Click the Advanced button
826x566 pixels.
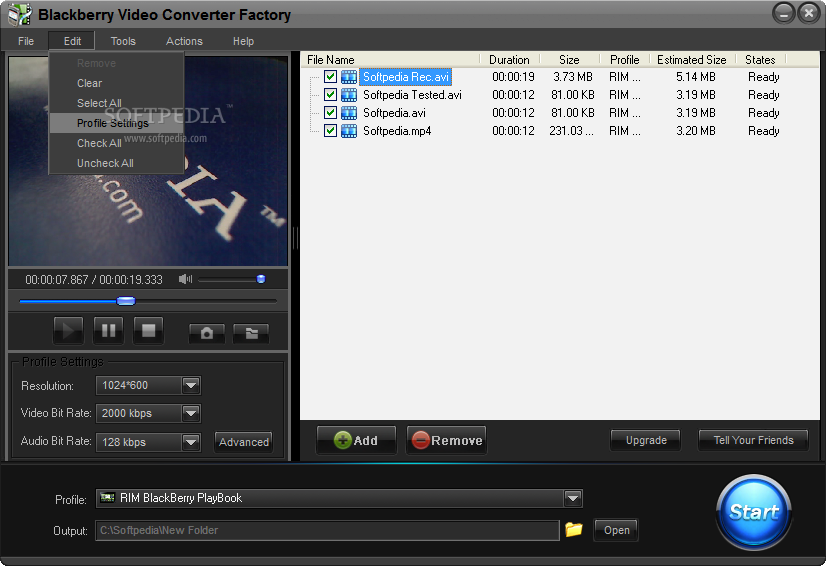click(244, 442)
